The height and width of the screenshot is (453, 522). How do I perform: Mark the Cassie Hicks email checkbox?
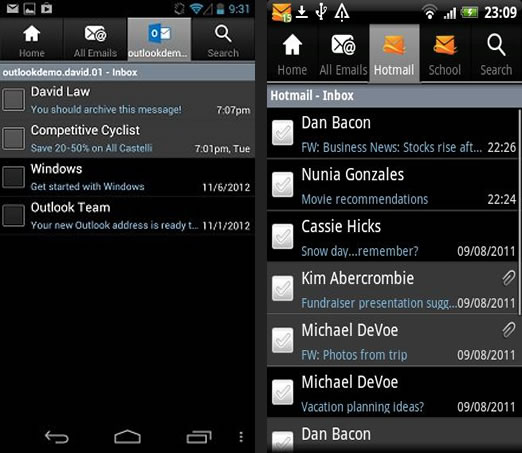282,236
